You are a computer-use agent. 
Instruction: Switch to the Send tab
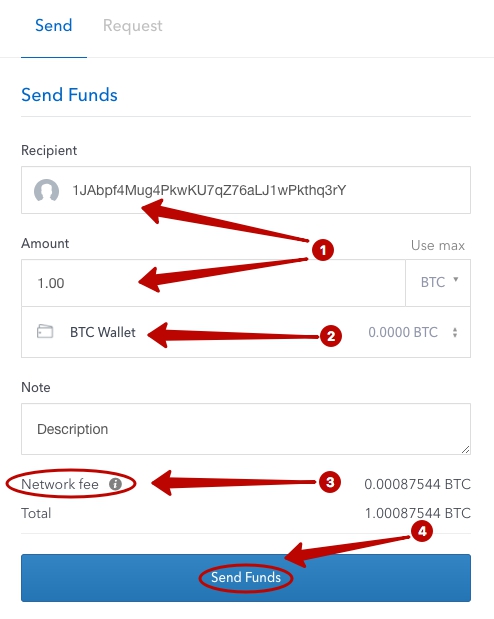54,26
